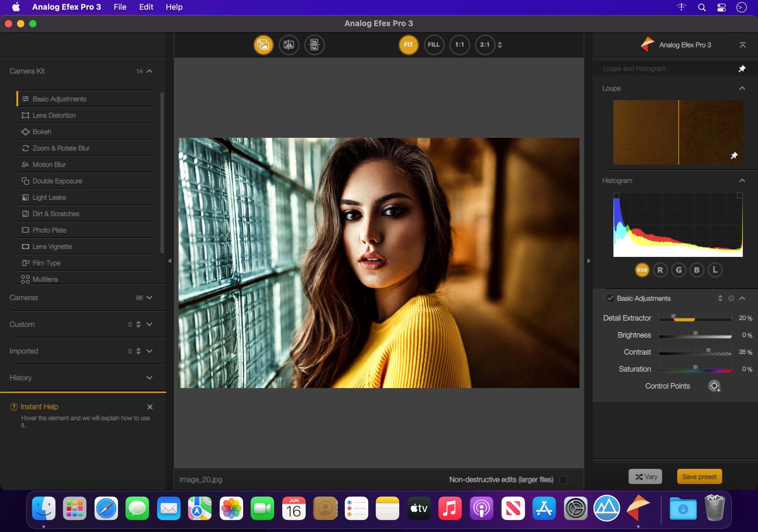Remove Basic Adjustments filter with X icon
This screenshot has width=758, height=532.
pyautogui.click(x=731, y=298)
